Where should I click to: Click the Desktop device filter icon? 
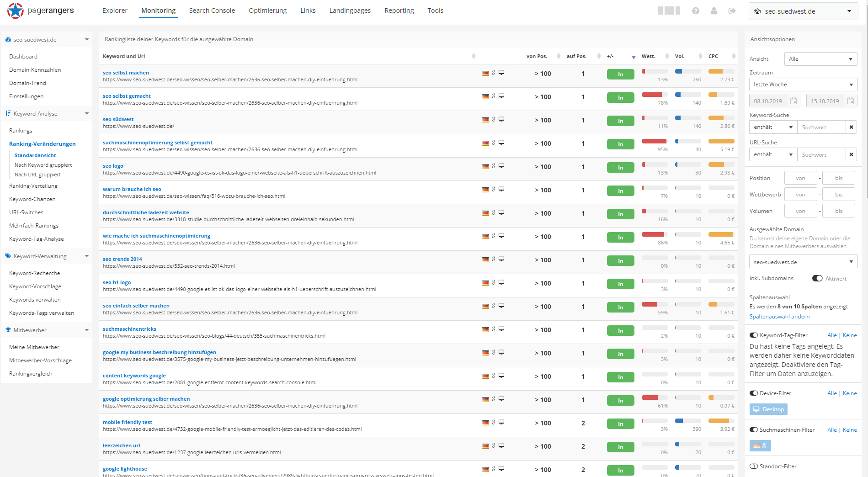[x=768, y=409]
